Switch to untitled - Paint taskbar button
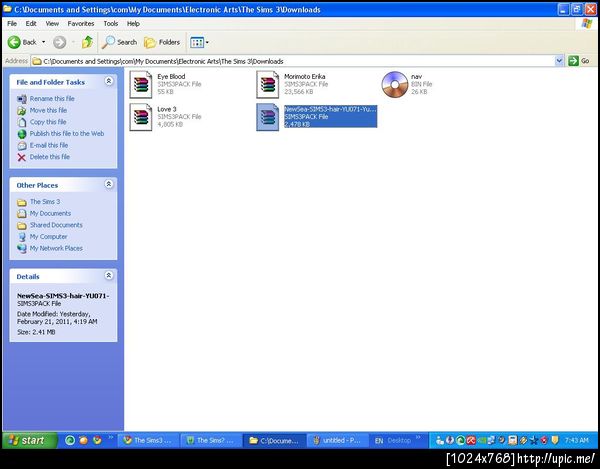Image resolution: width=600 pixels, height=469 pixels. (x=337, y=440)
